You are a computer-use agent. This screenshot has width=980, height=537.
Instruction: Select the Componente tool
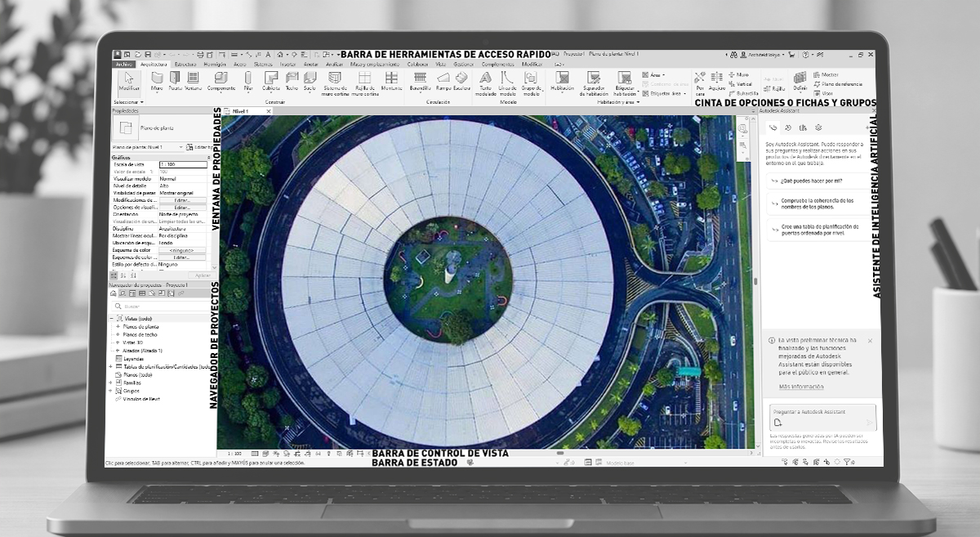coord(221,83)
